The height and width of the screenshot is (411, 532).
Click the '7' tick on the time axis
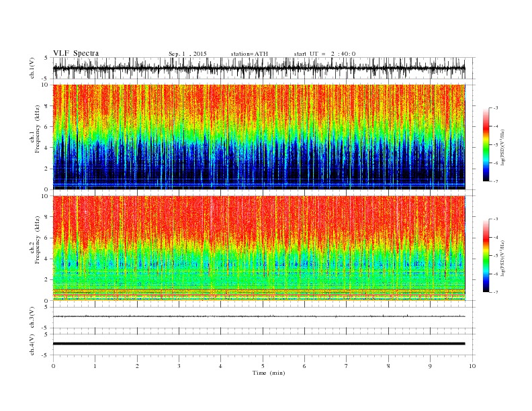click(x=347, y=366)
